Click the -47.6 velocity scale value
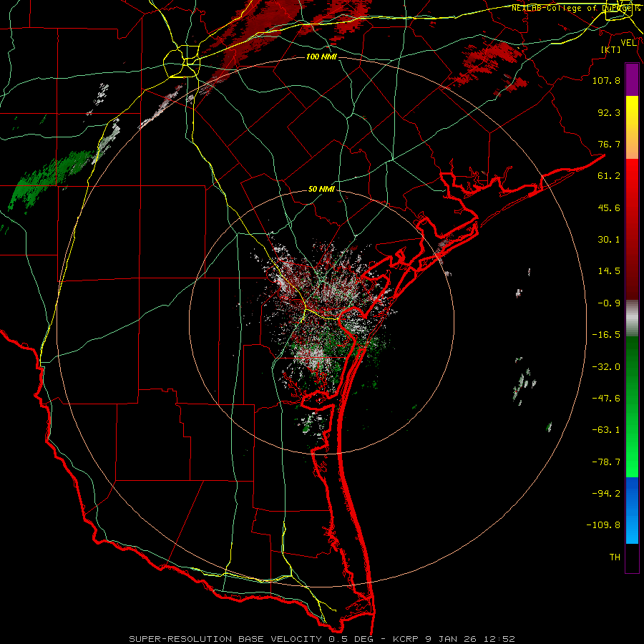 click(606, 399)
